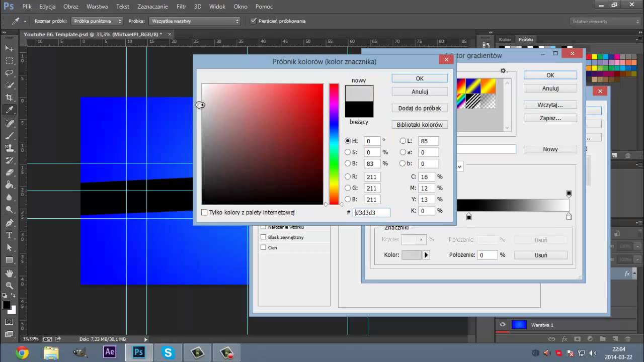
Task: Click Zapisz... in the gradient editor
Action: [x=550, y=118]
